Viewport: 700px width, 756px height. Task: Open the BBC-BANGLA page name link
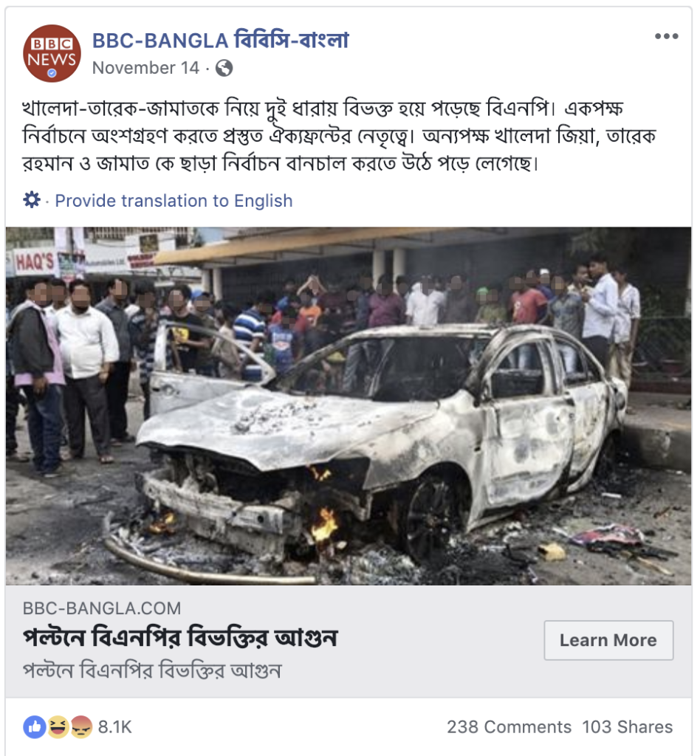point(220,41)
